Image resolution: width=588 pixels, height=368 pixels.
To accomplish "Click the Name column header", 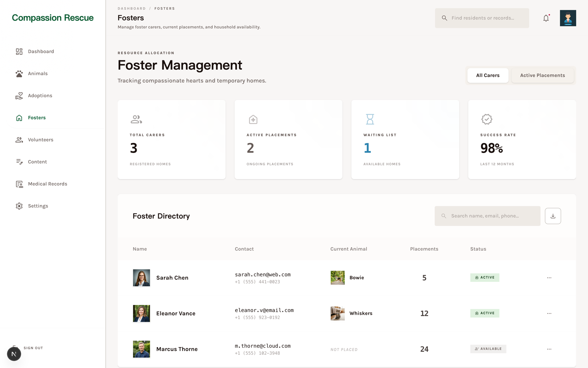I will coord(140,249).
